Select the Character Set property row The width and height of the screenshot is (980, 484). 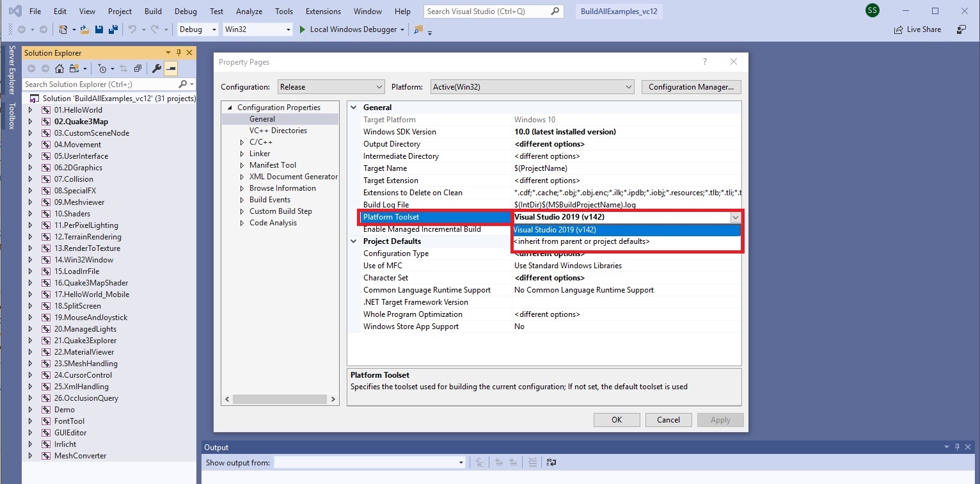pos(544,278)
